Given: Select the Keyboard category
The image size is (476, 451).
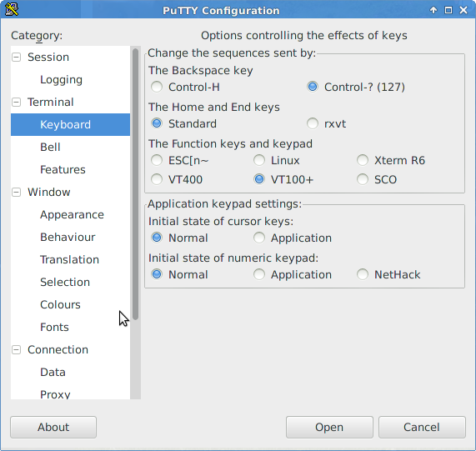Looking at the screenshot, I should 65,124.
